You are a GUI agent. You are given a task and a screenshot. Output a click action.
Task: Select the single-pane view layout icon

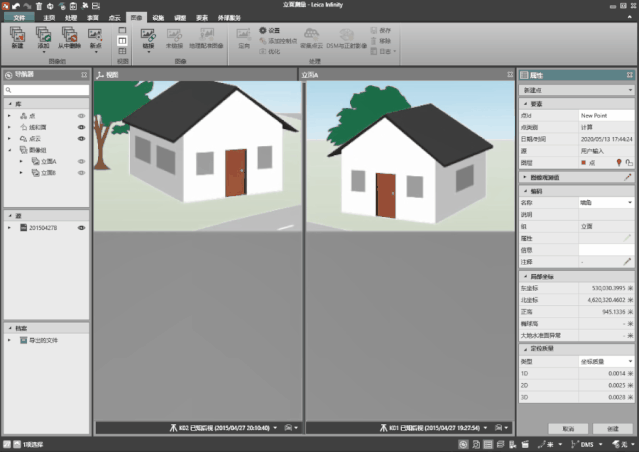[x=122, y=31]
